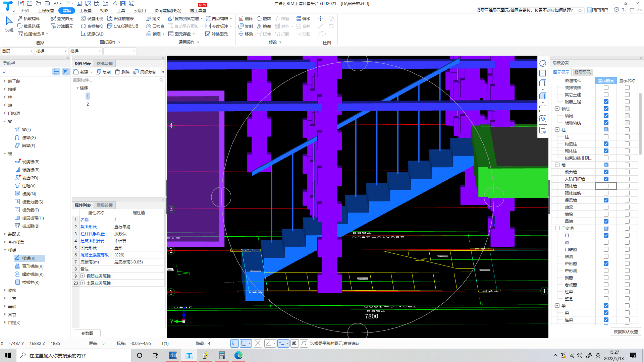Select 直形梯段(R) in the navigation tree

30,266
